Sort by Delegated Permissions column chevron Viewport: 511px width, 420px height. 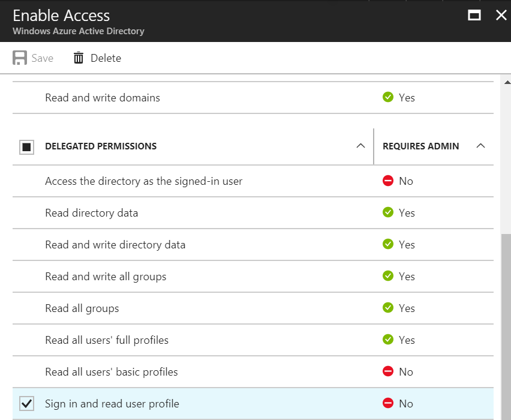(x=360, y=146)
